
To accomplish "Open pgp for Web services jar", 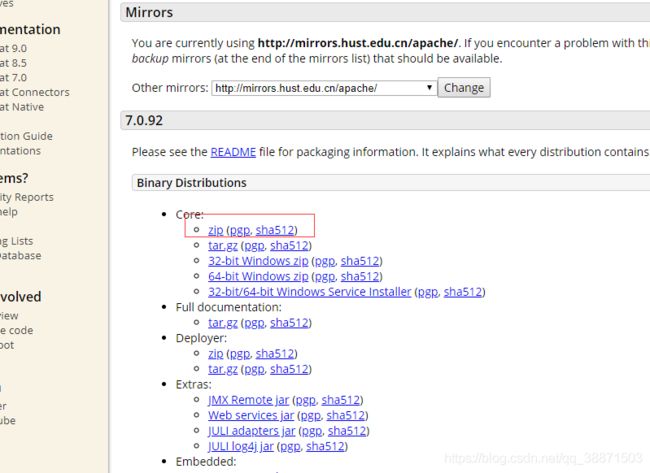I will 311,416.
